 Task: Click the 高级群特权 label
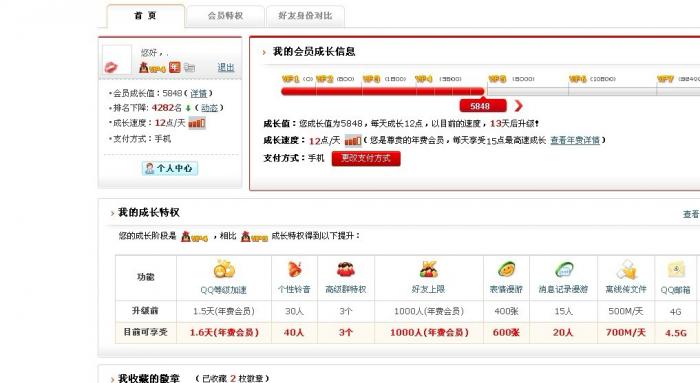[346, 289]
